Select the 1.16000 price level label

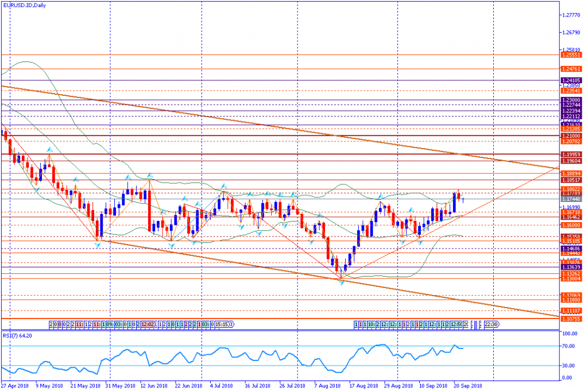point(571,225)
